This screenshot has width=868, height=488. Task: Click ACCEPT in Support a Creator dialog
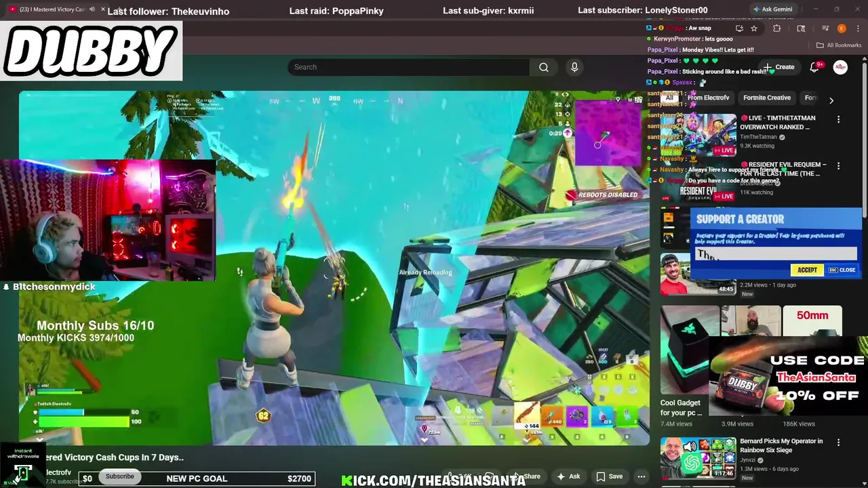(807, 270)
